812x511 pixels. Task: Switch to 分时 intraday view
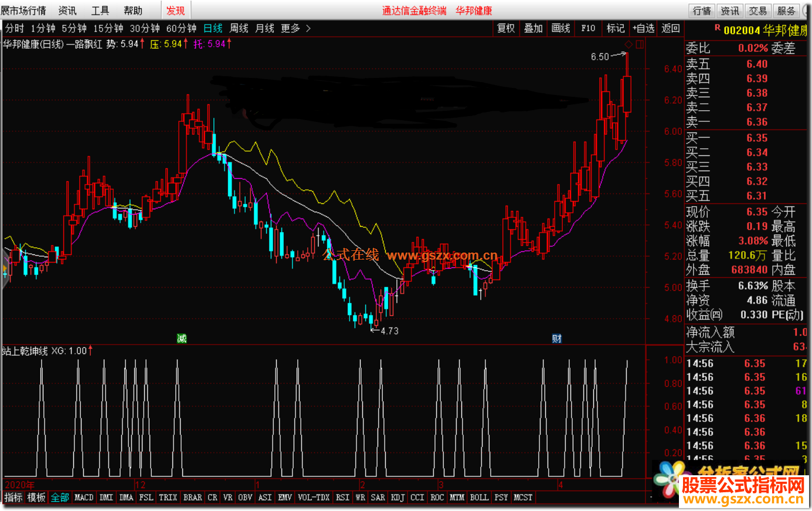pyautogui.click(x=15, y=28)
